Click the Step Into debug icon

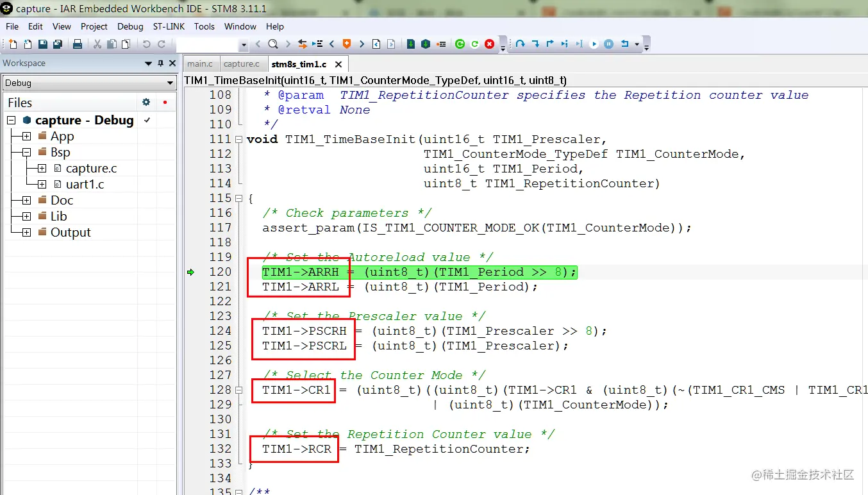(535, 44)
